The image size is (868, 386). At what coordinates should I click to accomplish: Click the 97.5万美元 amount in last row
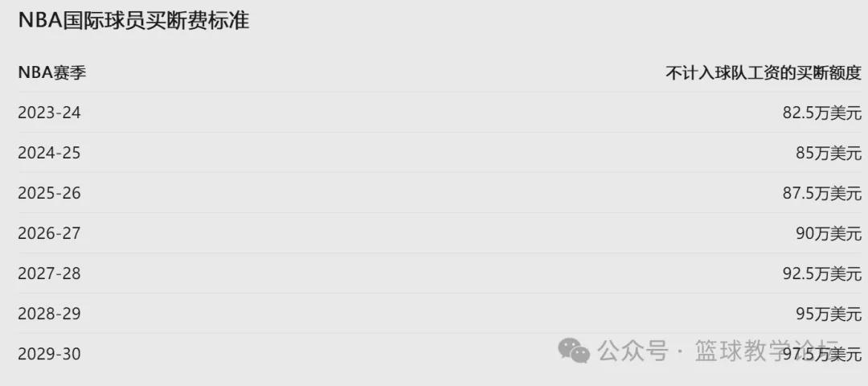[x=822, y=354]
